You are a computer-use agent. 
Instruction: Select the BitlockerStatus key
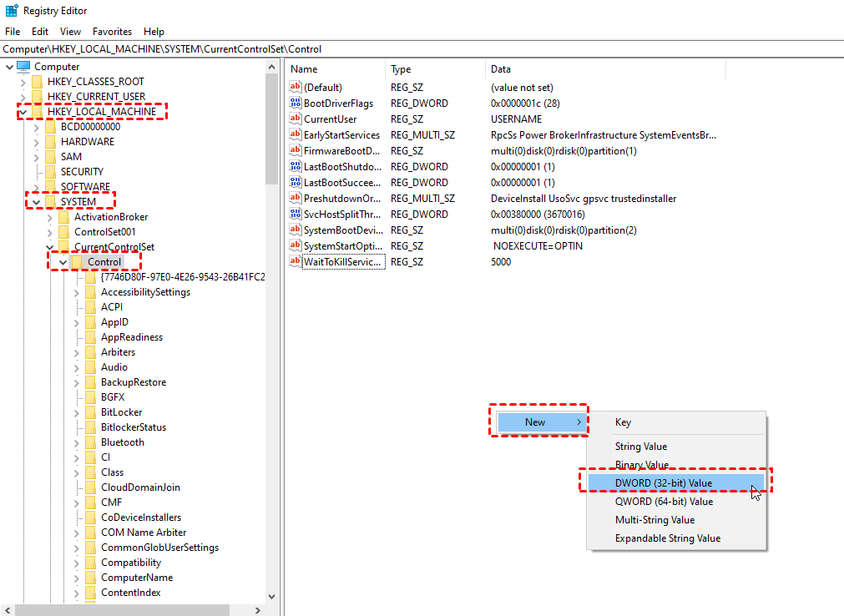click(134, 427)
